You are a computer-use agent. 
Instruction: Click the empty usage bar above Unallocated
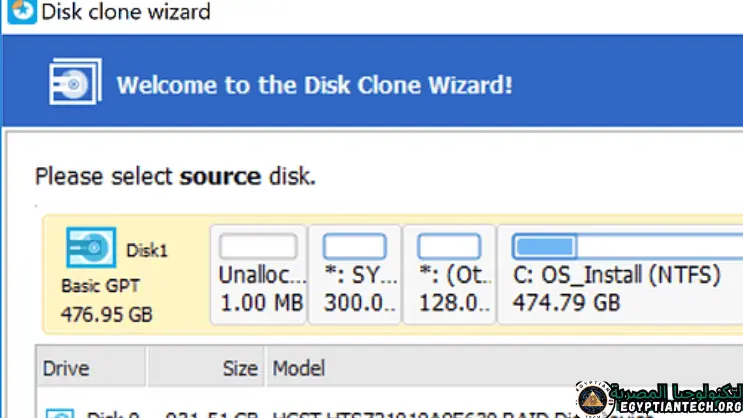coord(258,246)
